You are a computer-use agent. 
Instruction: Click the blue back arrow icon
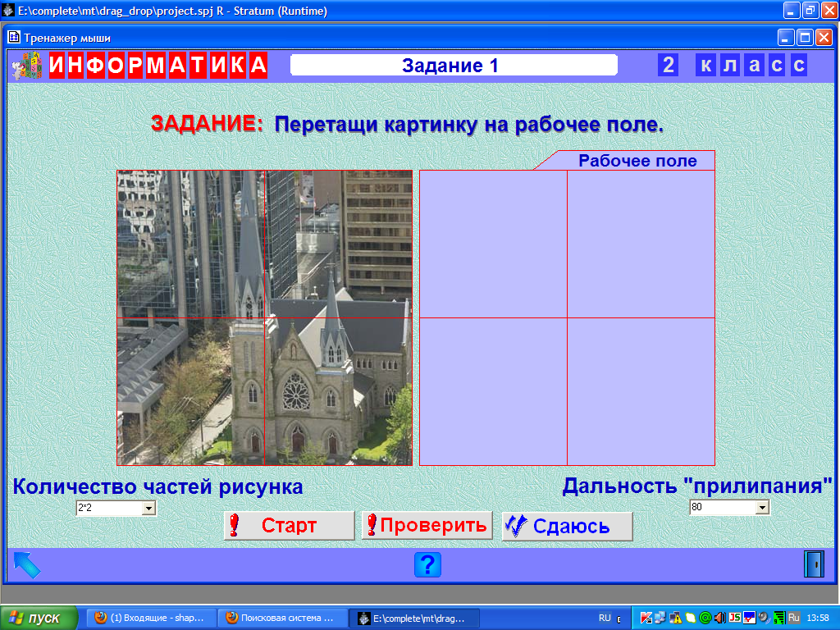coord(27,564)
